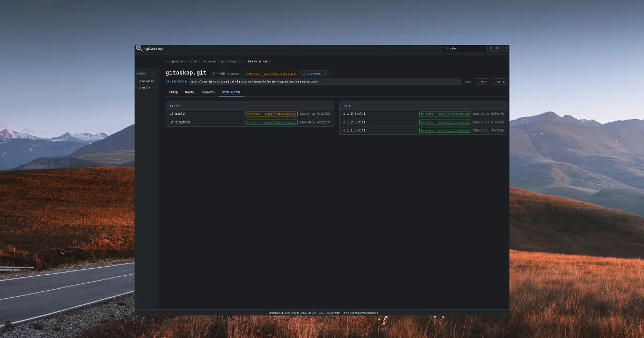Click the tag icon next to 1.2.0-alt1

(345, 122)
